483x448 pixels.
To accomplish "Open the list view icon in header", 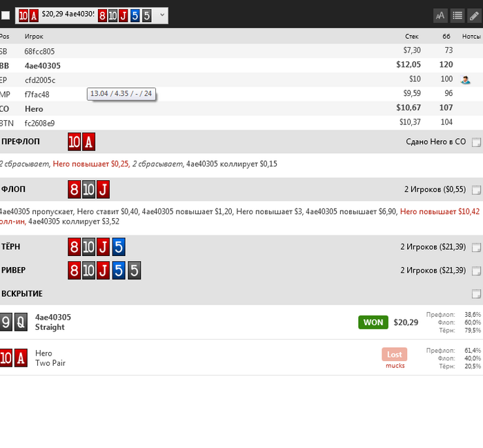I will [x=457, y=15].
